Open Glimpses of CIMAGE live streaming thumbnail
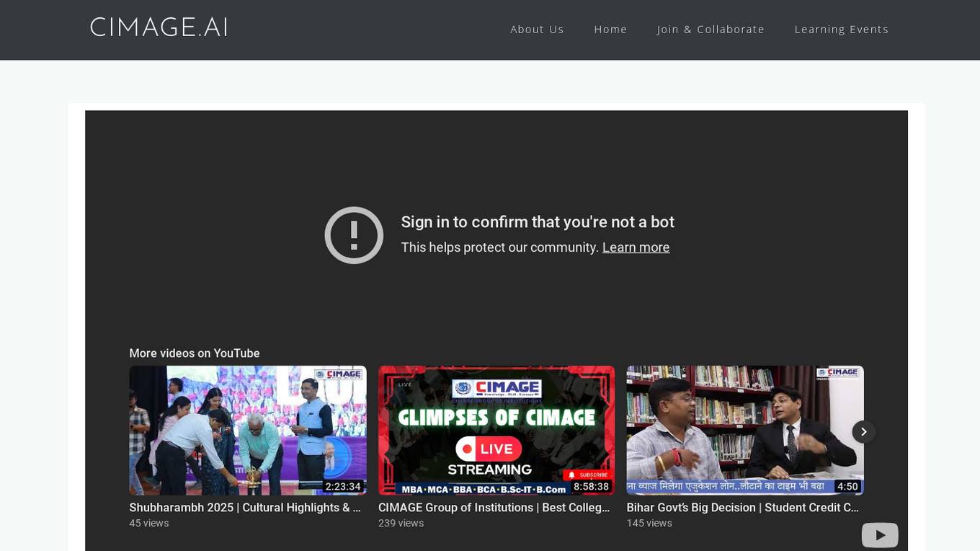 496,431
